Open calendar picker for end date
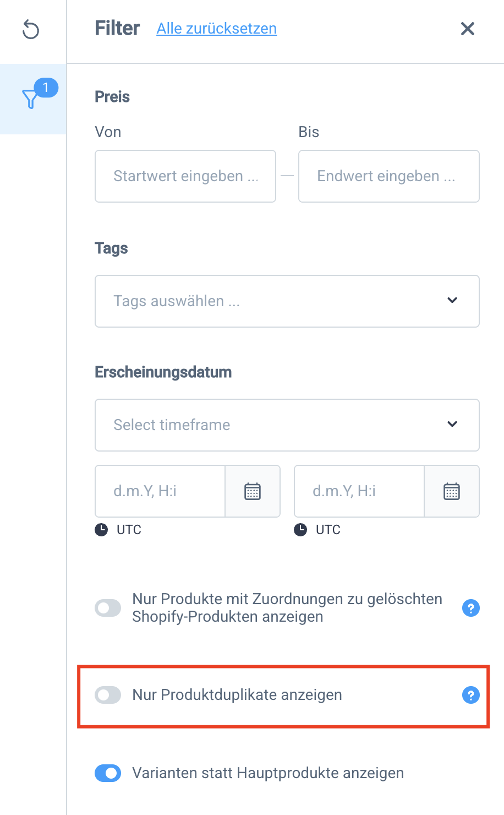The width and height of the screenshot is (504, 815). point(452,491)
